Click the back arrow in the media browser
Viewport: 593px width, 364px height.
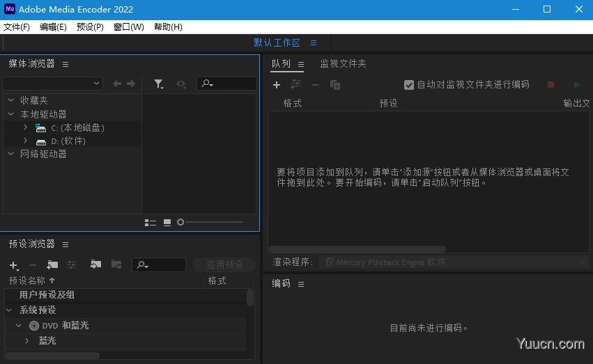(x=117, y=84)
